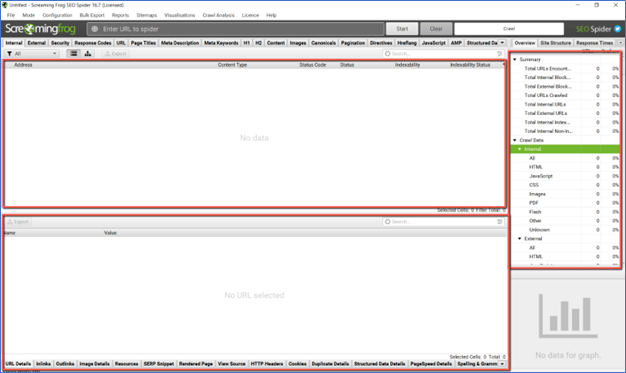Open search options icon in upper search box
The width and height of the screenshot is (626, 373).
click(499, 54)
